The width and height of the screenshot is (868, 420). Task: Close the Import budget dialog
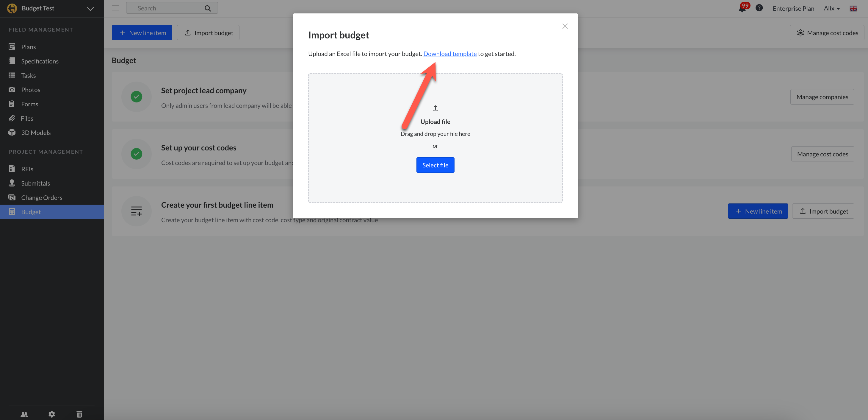(x=565, y=26)
